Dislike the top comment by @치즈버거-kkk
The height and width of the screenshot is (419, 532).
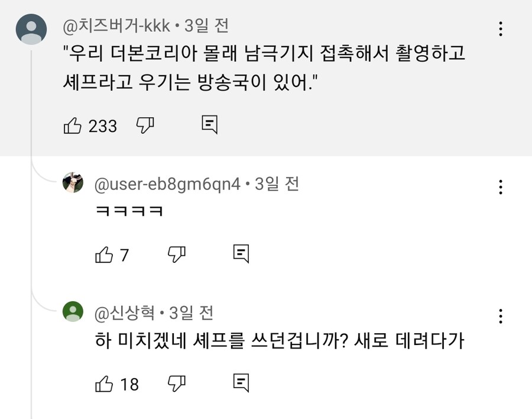click(x=145, y=125)
